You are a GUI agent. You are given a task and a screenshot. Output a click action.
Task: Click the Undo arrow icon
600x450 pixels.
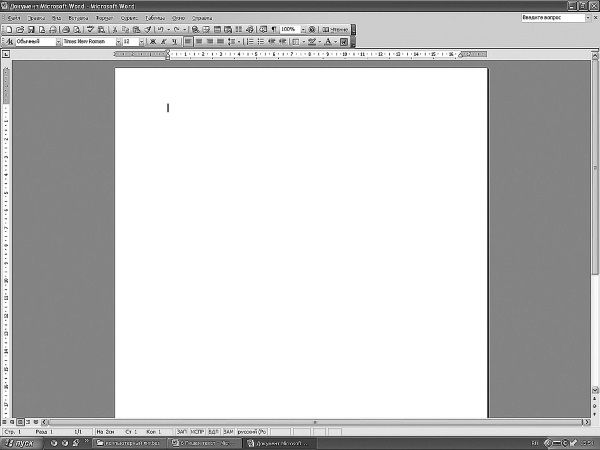pos(160,30)
